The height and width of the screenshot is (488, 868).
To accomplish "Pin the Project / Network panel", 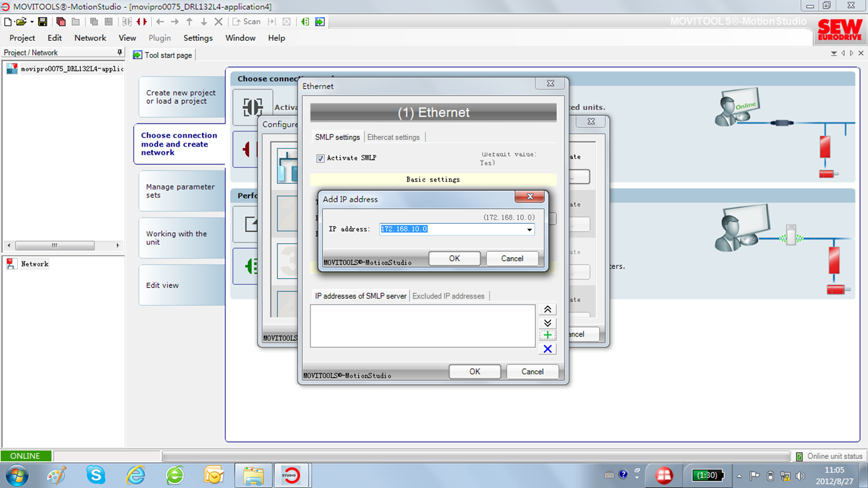I will (x=119, y=53).
